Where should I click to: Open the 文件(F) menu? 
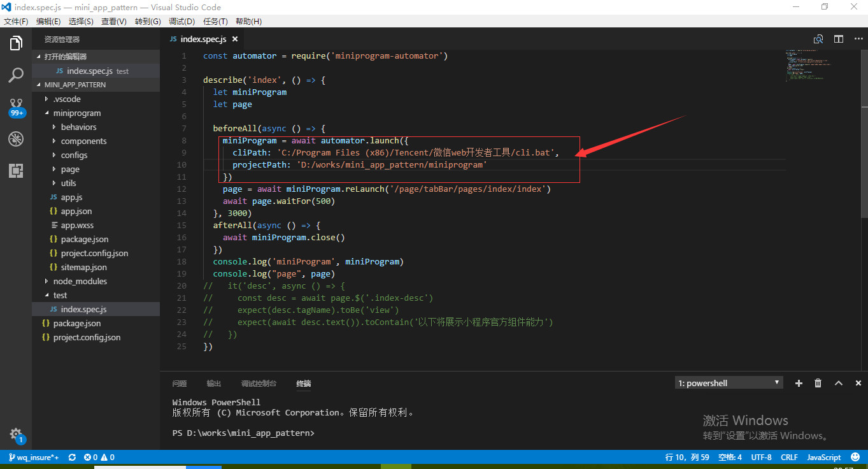16,21
